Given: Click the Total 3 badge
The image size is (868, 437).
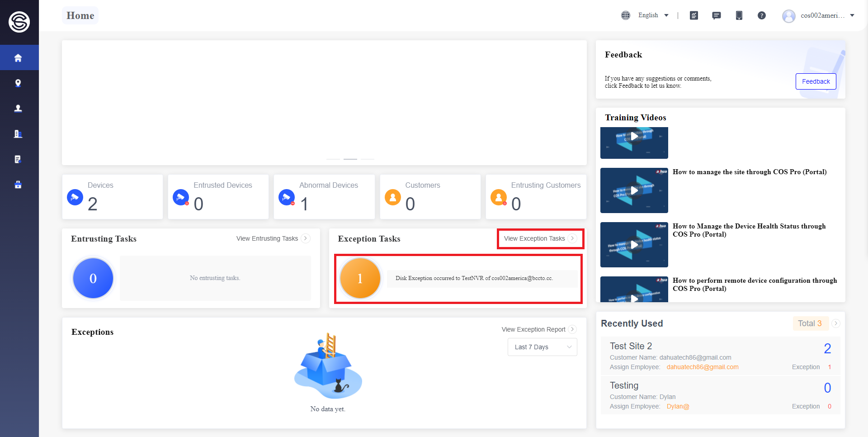Looking at the screenshot, I should (810, 323).
